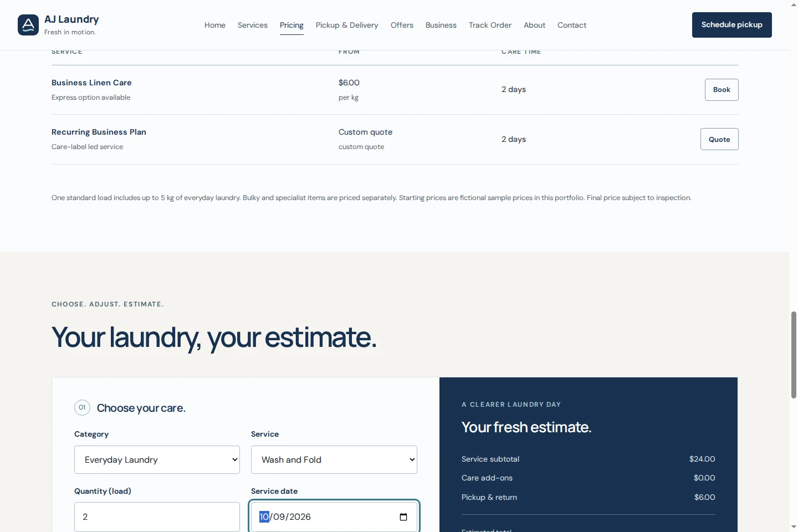798x532 pixels.
Task: Click the Care add-ons $0.00 value
Action: tap(704, 478)
